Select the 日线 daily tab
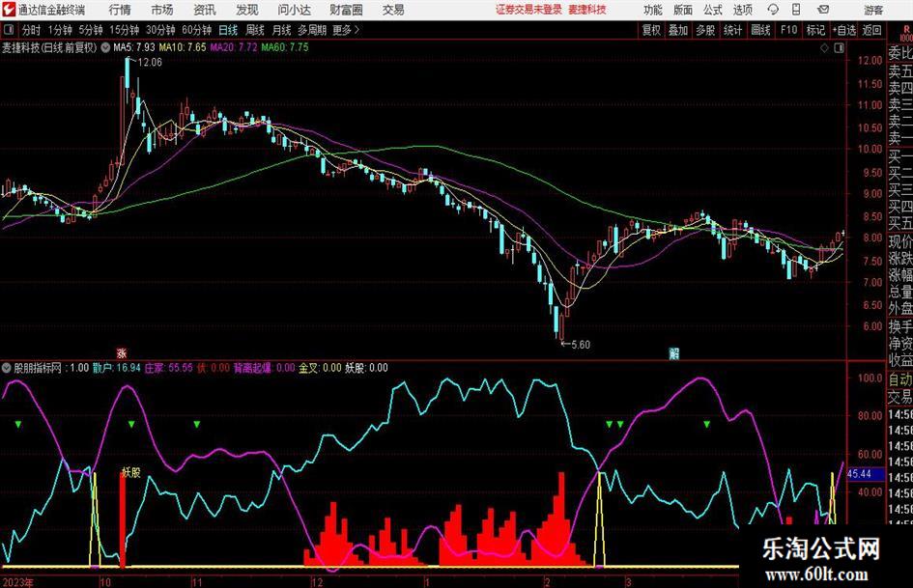The height and width of the screenshot is (588, 913). point(228,30)
